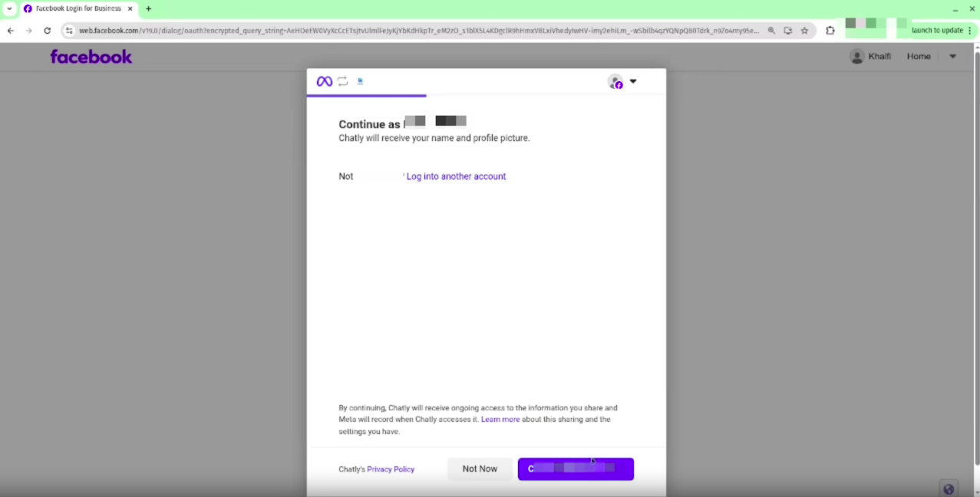Screen dimensions: 980x497
Task: Click the Chatly app icon in dialog header
Action: point(360,81)
